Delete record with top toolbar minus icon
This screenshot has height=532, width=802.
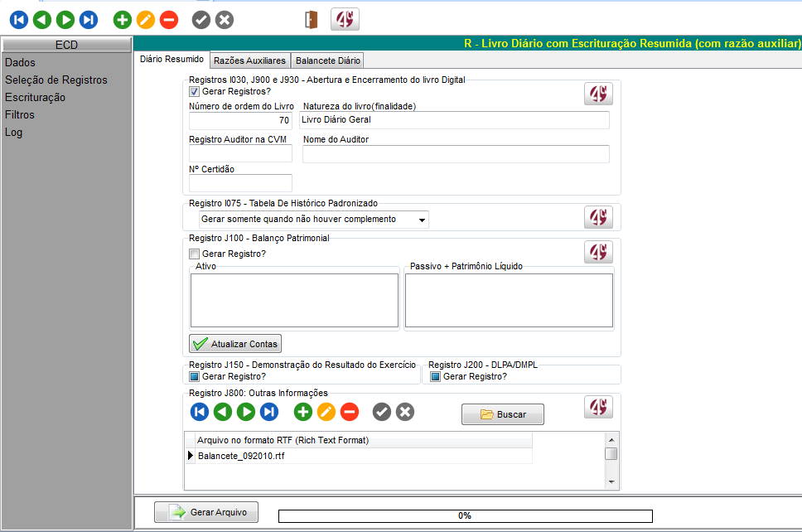point(169,20)
